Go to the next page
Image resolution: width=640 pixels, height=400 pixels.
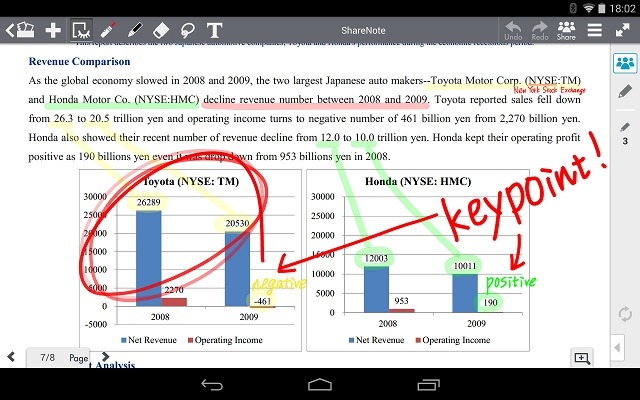(x=105, y=356)
